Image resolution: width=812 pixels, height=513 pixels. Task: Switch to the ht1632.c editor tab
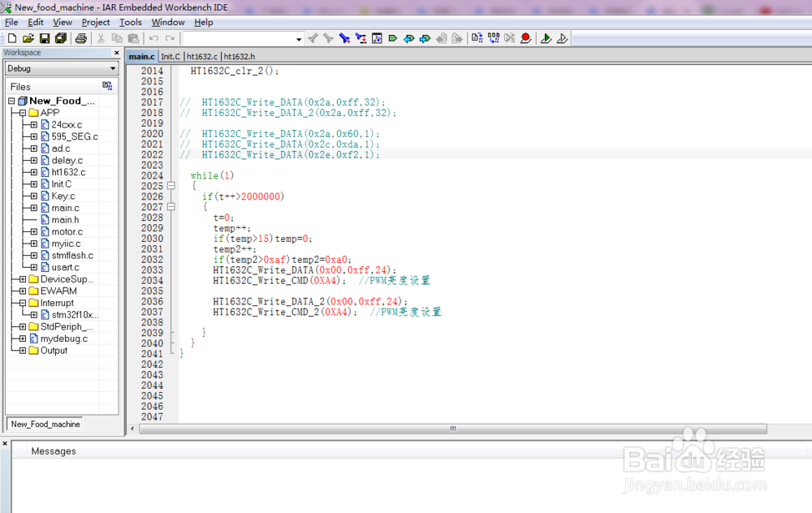(x=202, y=57)
